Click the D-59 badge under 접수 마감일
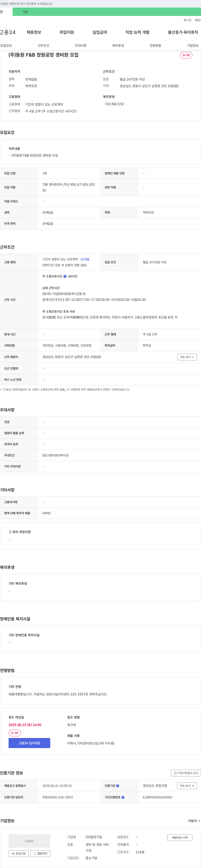The height and width of the screenshot is (868, 201). tap(15, 733)
